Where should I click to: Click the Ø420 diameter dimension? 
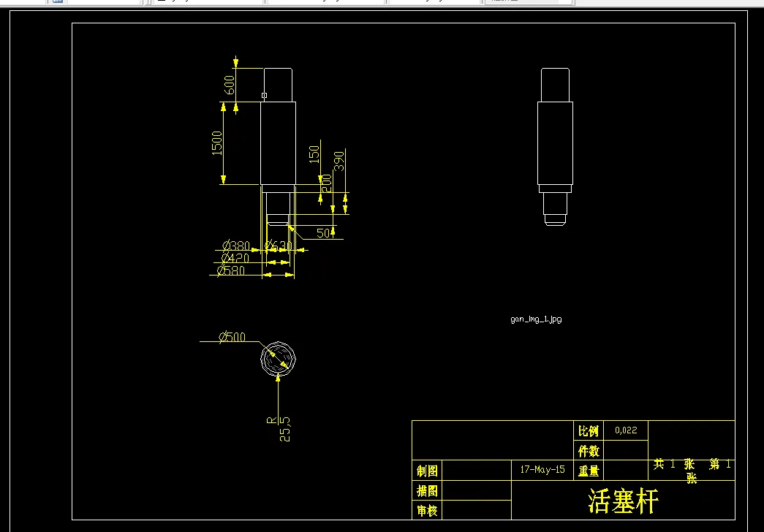click(x=235, y=258)
